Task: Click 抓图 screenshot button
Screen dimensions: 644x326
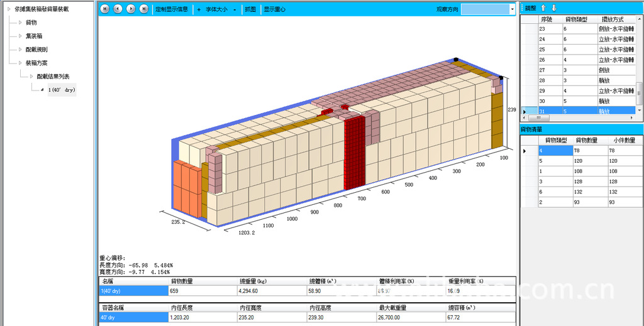Action: [250, 9]
